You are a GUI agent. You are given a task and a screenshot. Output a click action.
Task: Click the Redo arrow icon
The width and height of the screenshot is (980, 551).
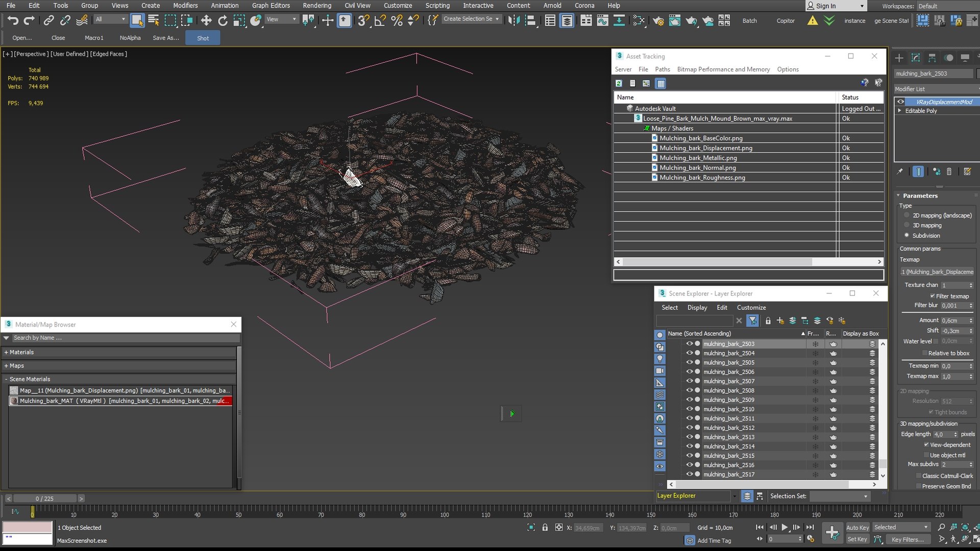(29, 20)
